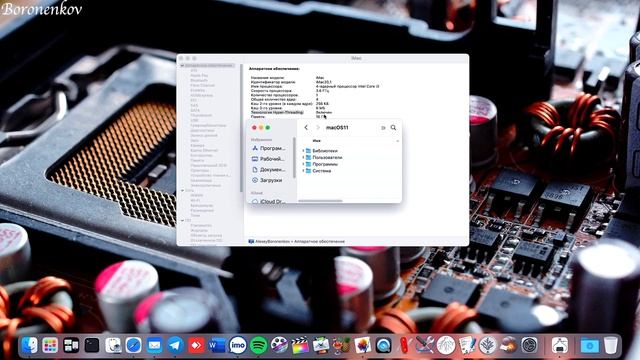
Task: Open the AirDrop-style share Dock icon
Action: [x=560, y=346]
